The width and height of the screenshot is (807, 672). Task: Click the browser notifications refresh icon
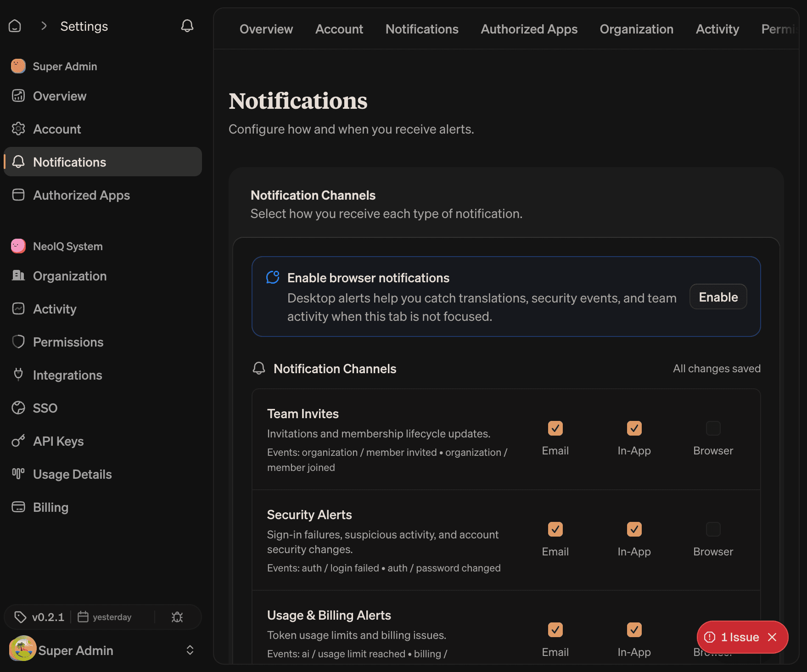click(273, 277)
